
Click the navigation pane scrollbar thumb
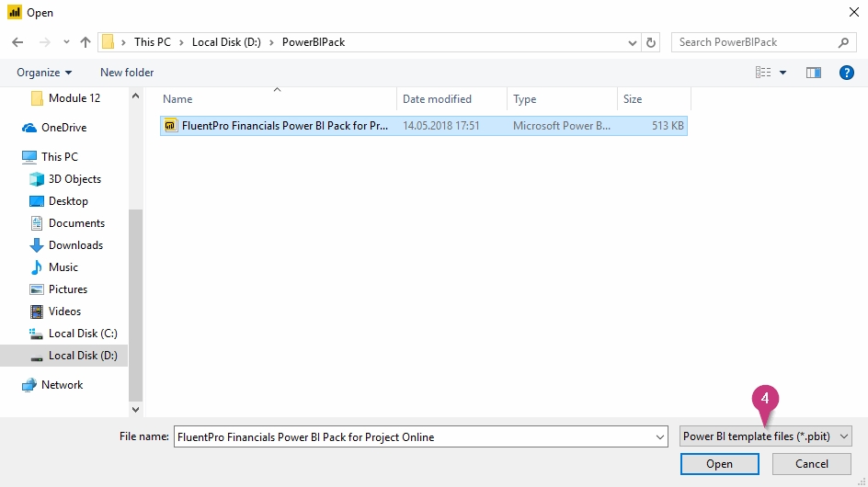pos(136,305)
